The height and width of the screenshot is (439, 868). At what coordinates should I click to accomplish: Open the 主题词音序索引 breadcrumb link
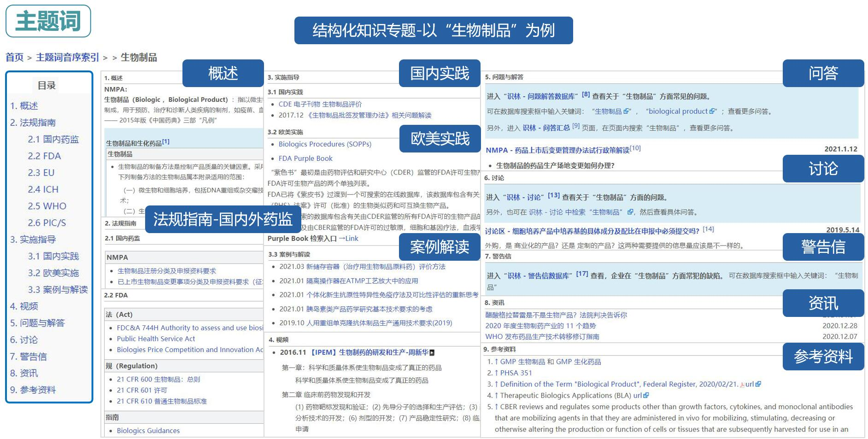point(67,58)
